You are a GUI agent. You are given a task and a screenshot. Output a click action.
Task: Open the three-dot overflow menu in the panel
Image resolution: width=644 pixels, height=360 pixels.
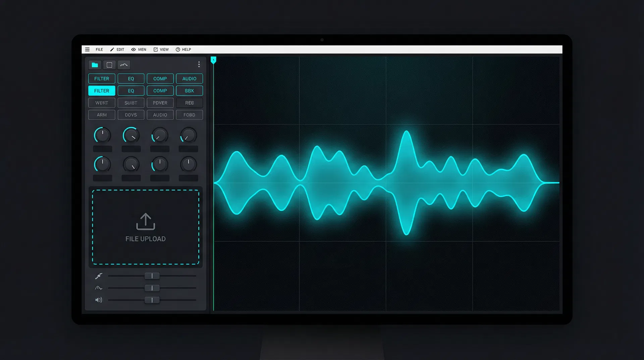pyautogui.click(x=199, y=64)
